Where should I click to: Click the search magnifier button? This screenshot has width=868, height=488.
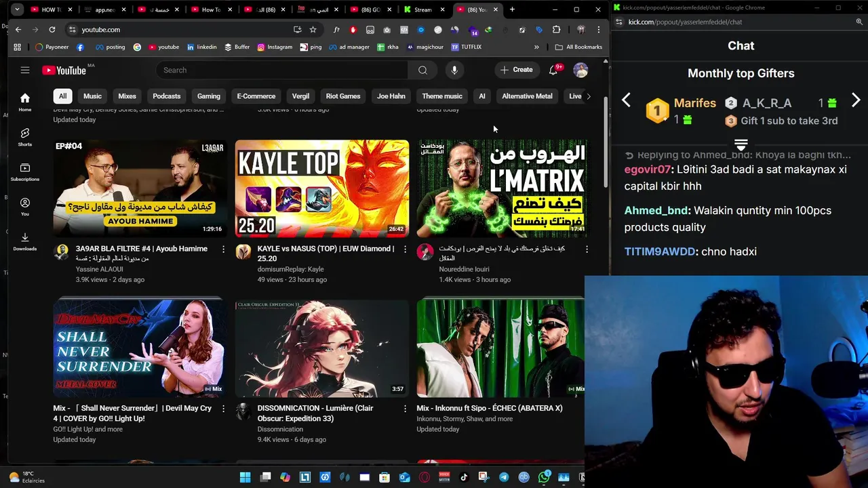point(422,70)
